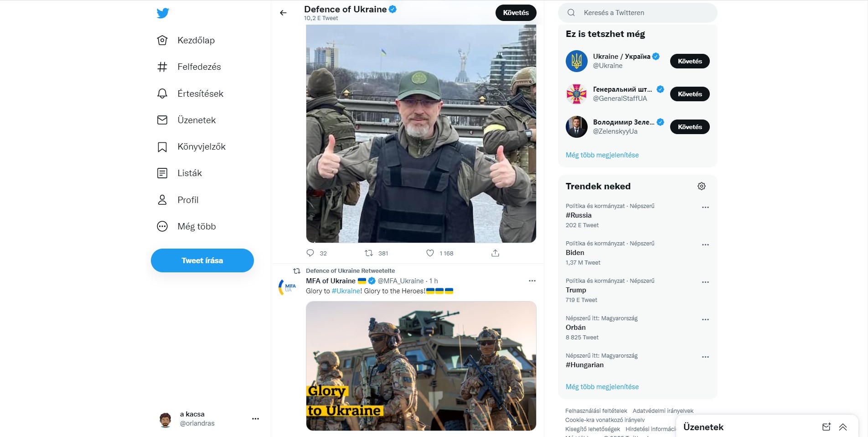This screenshot has width=868, height=437.
Task: Click the Twitter bird logo
Action: point(163,13)
